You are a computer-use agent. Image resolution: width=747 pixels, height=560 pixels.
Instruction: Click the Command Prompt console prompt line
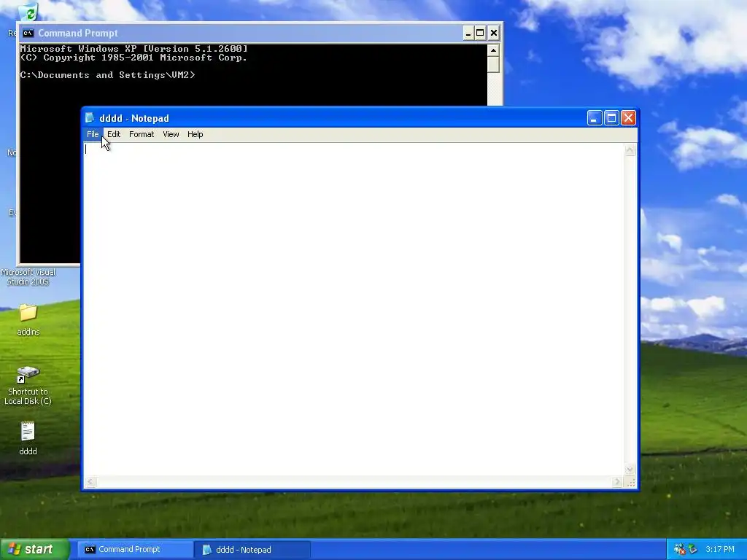click(108, 75)
